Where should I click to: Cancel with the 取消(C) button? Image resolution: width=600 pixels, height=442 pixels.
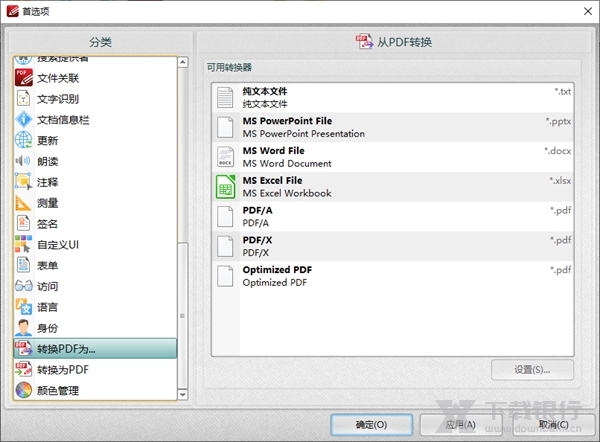click(553, 424)
